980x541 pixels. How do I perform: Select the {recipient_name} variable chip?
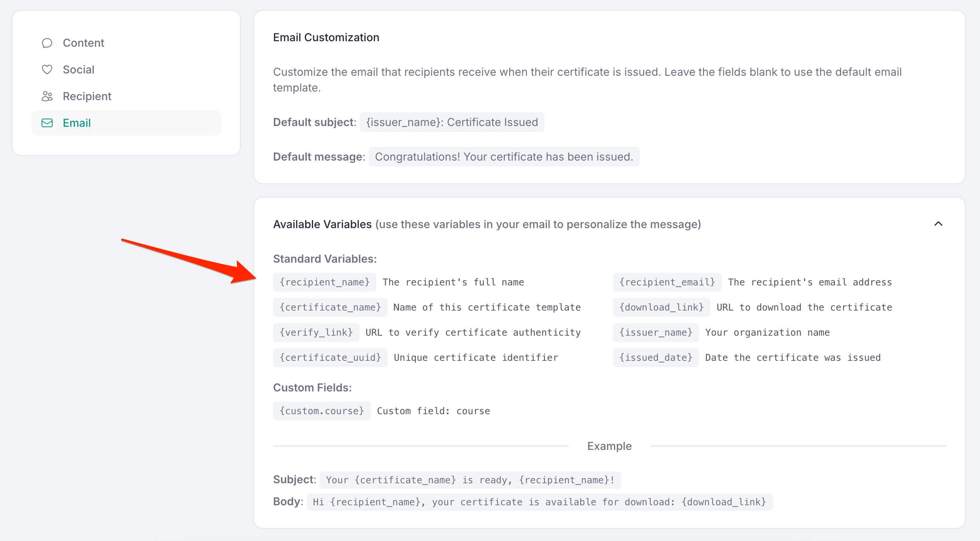(x=324, y=282)
